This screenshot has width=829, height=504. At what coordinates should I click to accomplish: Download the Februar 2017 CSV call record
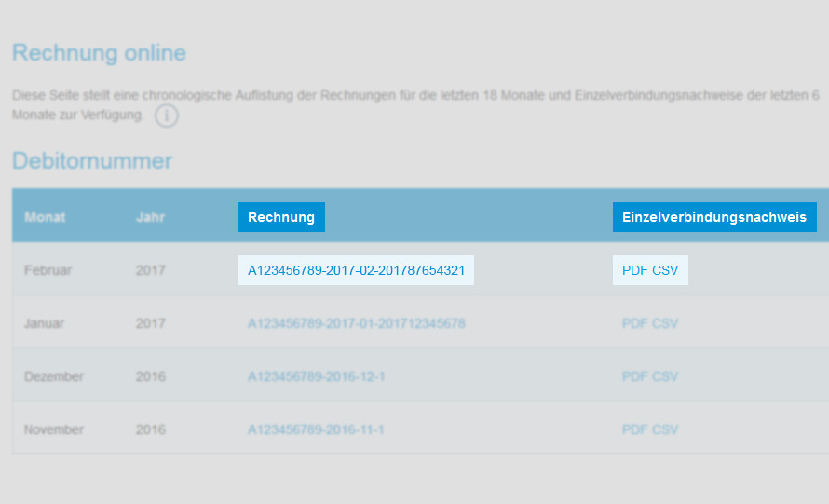point(665,270)
